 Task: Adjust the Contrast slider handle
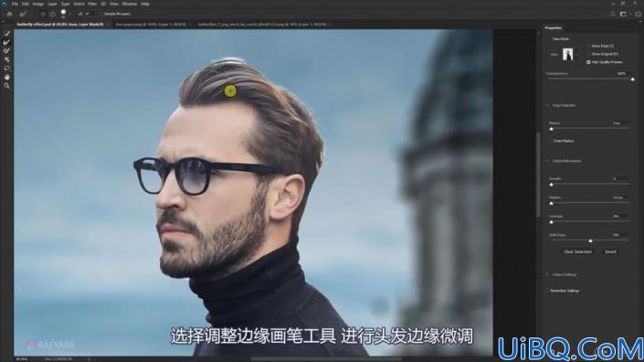tap(551, 222)
